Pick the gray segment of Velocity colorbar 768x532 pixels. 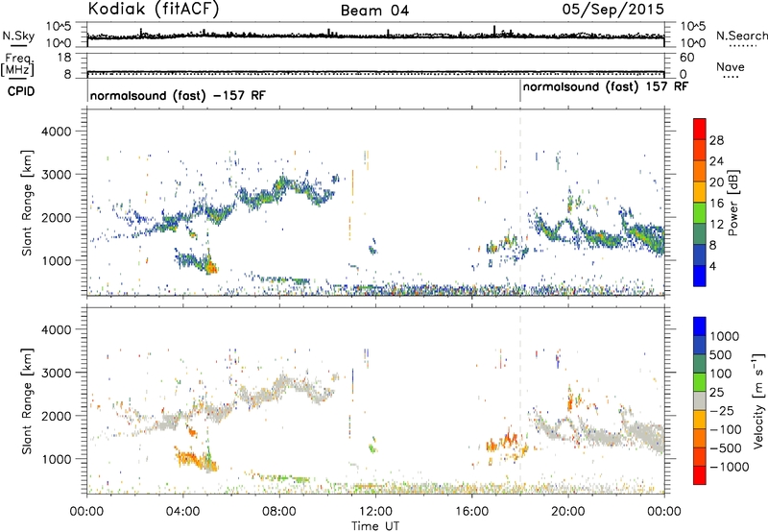[700, 400]
